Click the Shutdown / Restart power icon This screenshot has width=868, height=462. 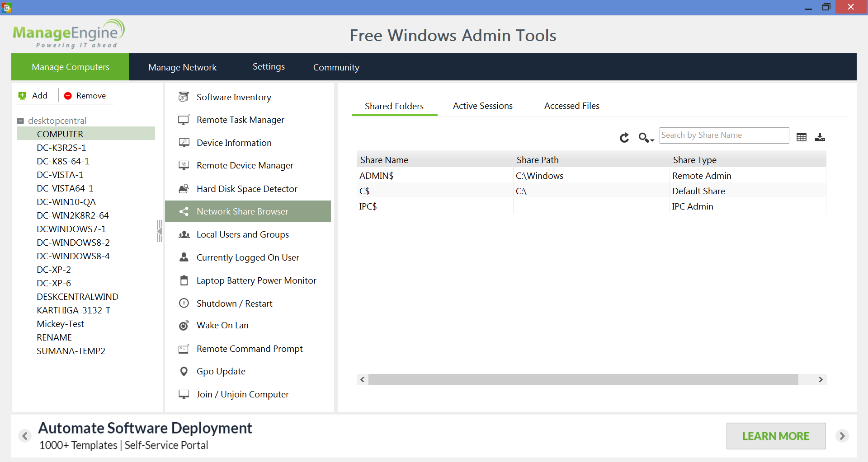(x=184, y=303)
